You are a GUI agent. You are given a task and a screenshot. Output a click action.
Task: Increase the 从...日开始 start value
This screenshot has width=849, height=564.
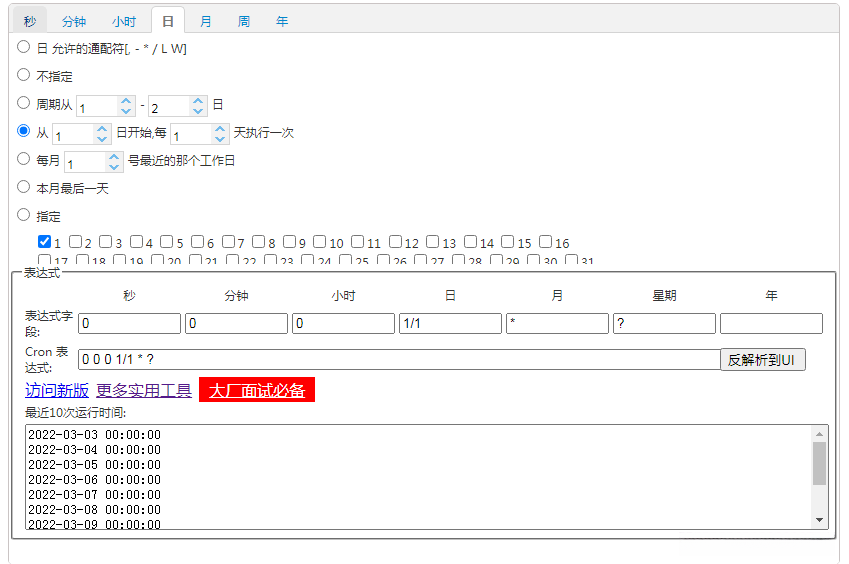pyautogui.click(x=102, y=129)
